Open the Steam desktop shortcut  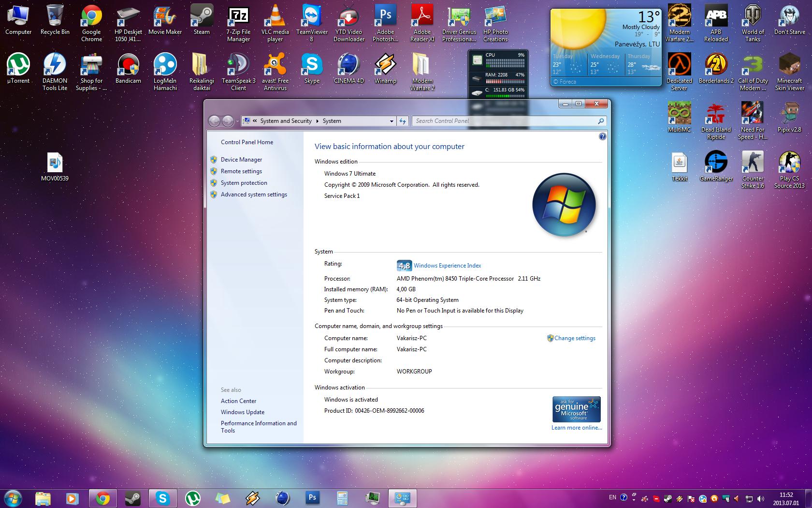point(202,20)
